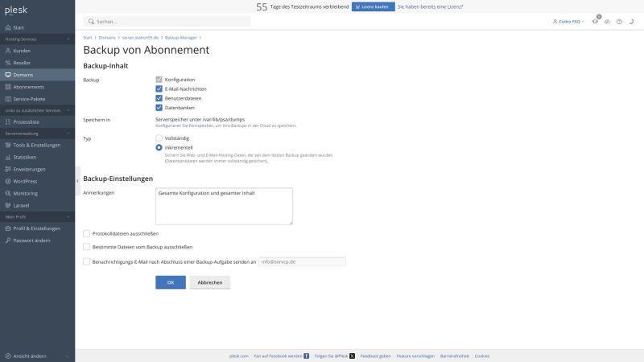
Task: Enable Benachrichtigungs-E-Mail checkbox
Action: [86, 261]
